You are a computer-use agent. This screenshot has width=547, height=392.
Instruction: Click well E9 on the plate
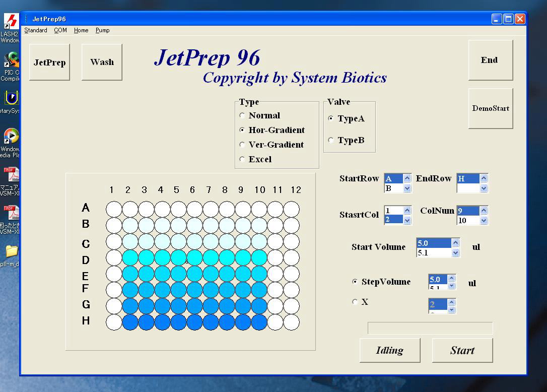243,274
